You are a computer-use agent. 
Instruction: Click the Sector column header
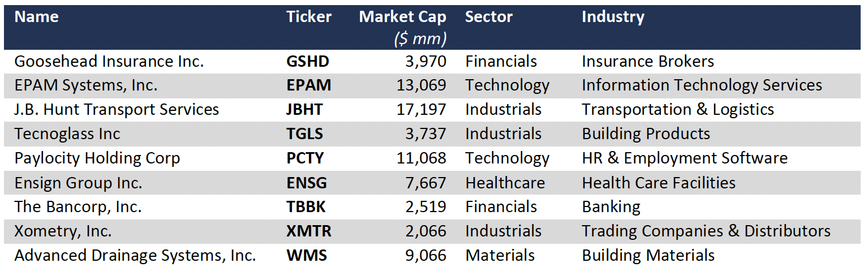point(488,17)
